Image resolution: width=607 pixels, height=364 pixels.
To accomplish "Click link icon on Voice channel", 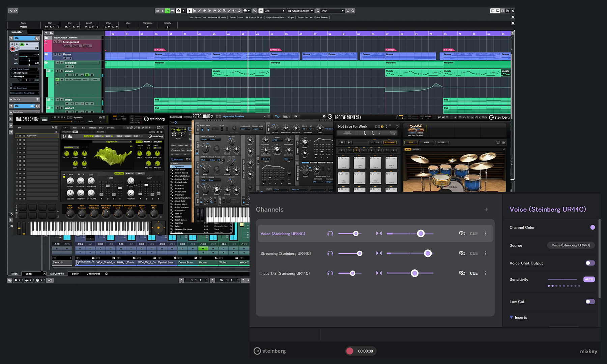I will [462, 234].
